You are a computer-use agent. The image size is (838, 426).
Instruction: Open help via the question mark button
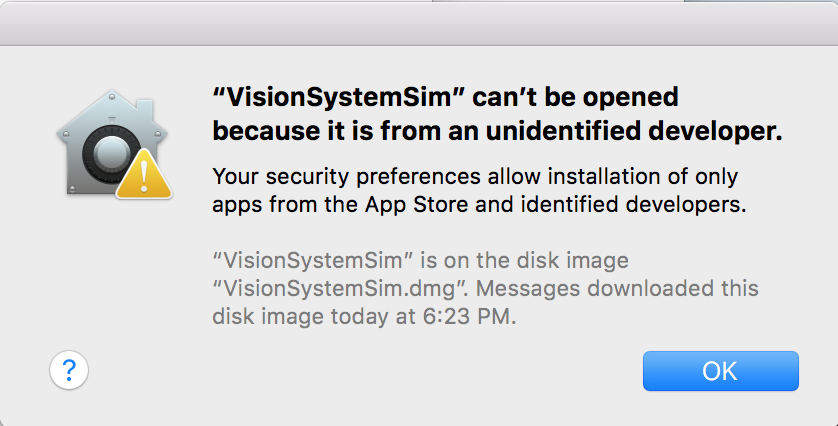tap(69, 370)
